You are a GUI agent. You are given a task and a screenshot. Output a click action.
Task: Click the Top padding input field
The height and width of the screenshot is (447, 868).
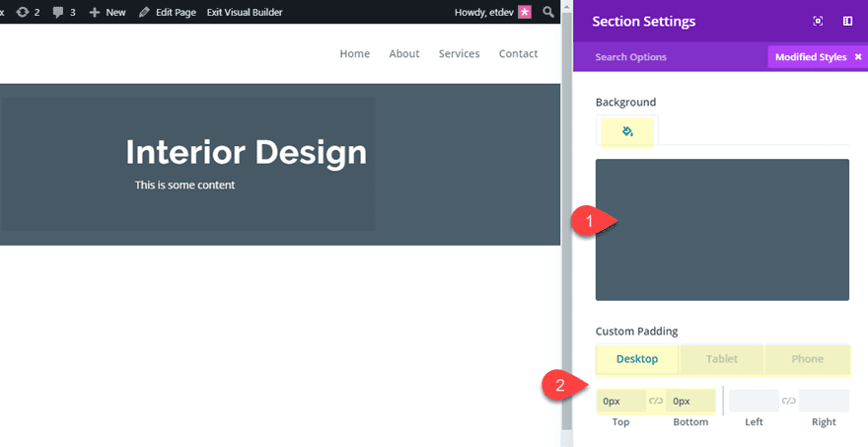point(620,401)
